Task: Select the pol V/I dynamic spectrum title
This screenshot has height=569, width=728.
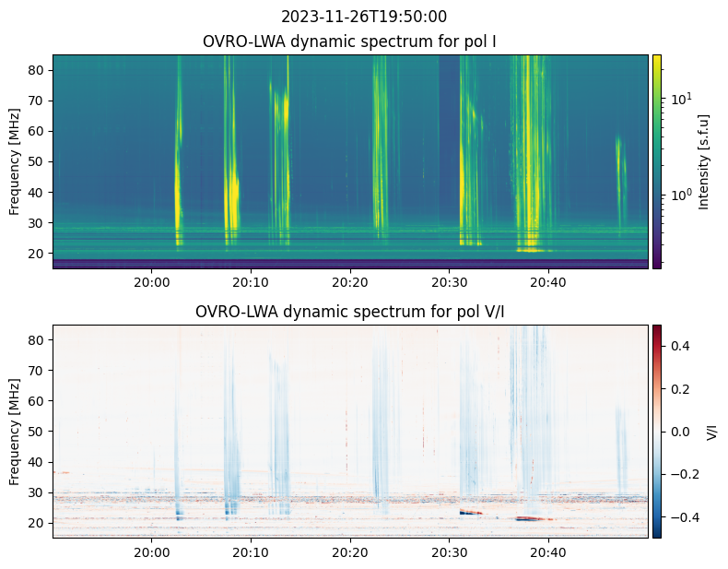Action: click(x=350, y=312)
